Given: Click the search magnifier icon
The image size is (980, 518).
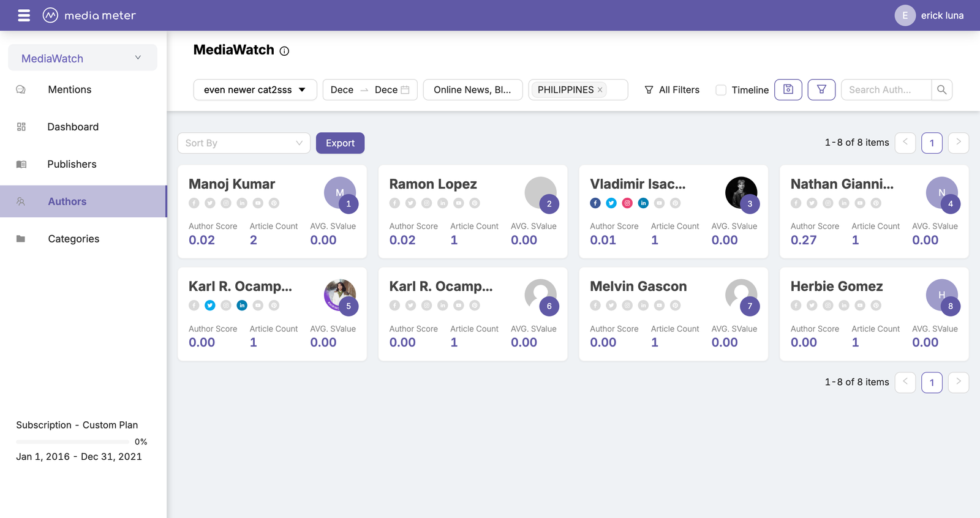Looking at the screenshot, I should pyautogui.click(x=941, y=89).
